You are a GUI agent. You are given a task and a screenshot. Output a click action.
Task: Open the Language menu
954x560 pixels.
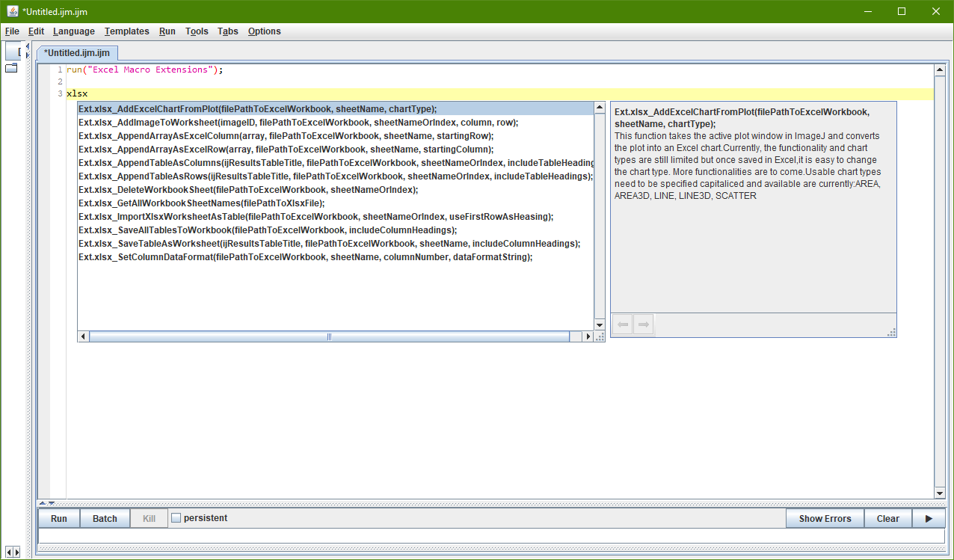(74, 31)
